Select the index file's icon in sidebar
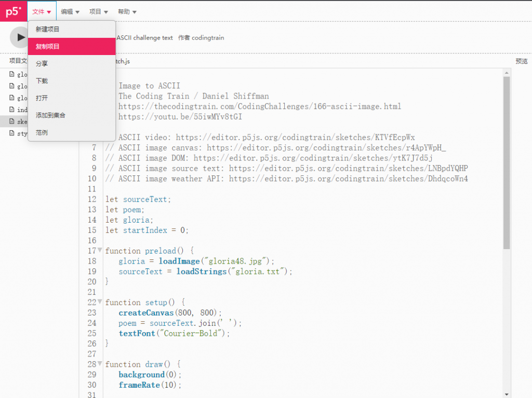532x398 pixels. click(x=12, y=109)
